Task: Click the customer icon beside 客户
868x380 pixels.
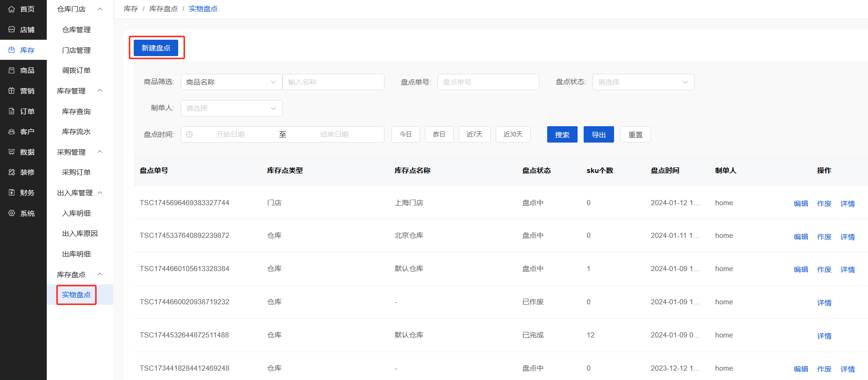Action: tap(12, 131)
